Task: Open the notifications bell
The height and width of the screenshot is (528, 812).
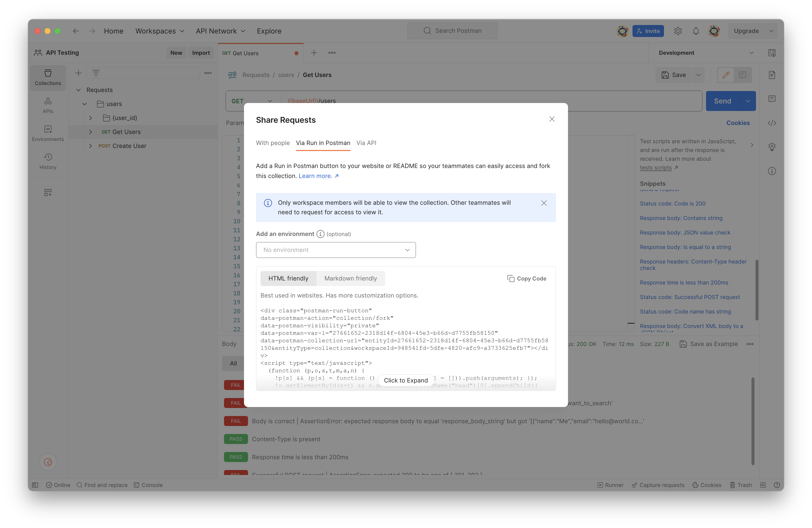Action: click(696, 31)
